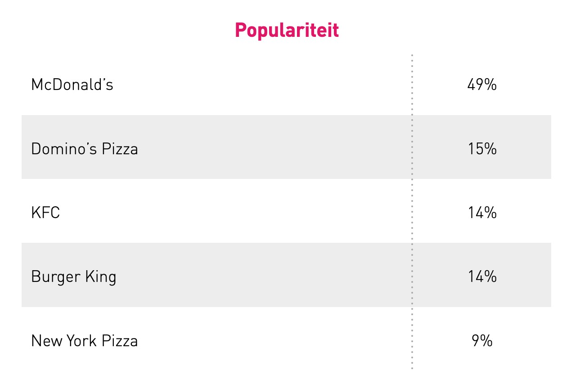571x392 pixels.
Task: Click the dotted divider in the KFC row
Action: pyautogui.click(x=412, y=213)
